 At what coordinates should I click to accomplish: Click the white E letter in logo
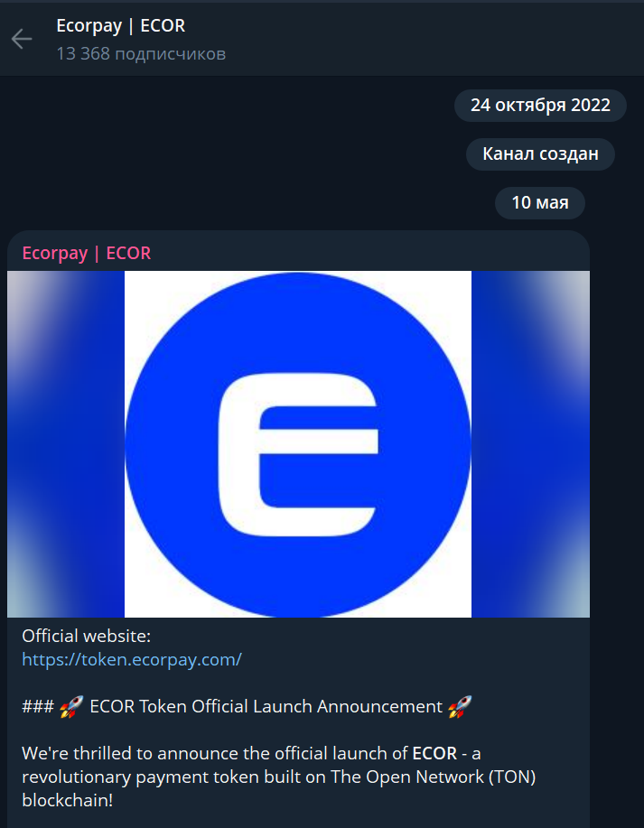click(x=298, y=455)
